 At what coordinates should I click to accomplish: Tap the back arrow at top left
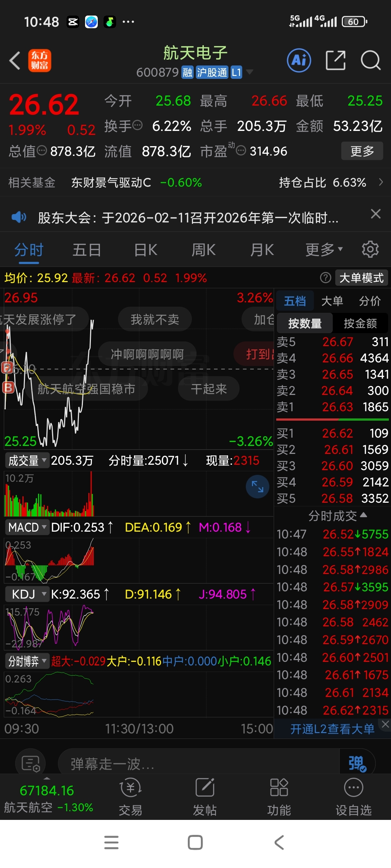[15, 60]
